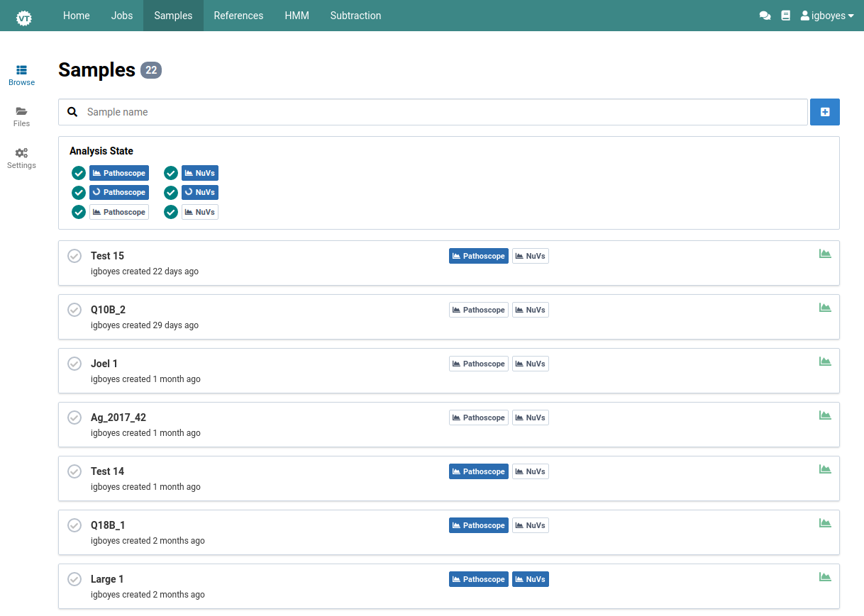The height and width of the screenshot is (616, 864).
Task: Click NuVs tag on Q18B_1
Action: (531, 525)
